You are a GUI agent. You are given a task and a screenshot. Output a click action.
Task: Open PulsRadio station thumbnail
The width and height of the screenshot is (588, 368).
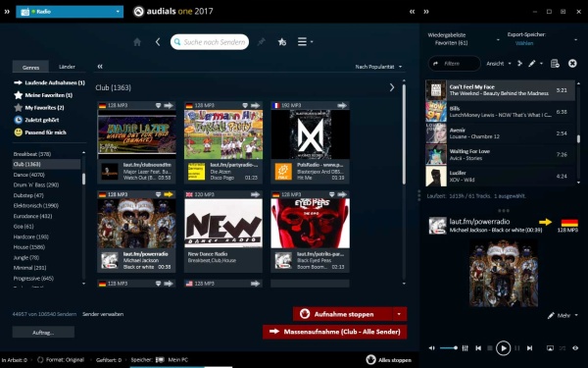point(310,134)
